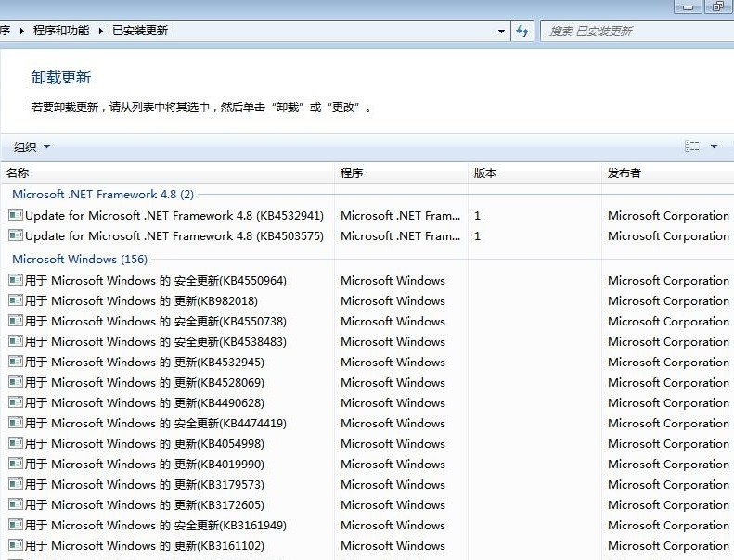Open the 组织 dropdown menu
734x560 pixels.
[x=32, y=146]
